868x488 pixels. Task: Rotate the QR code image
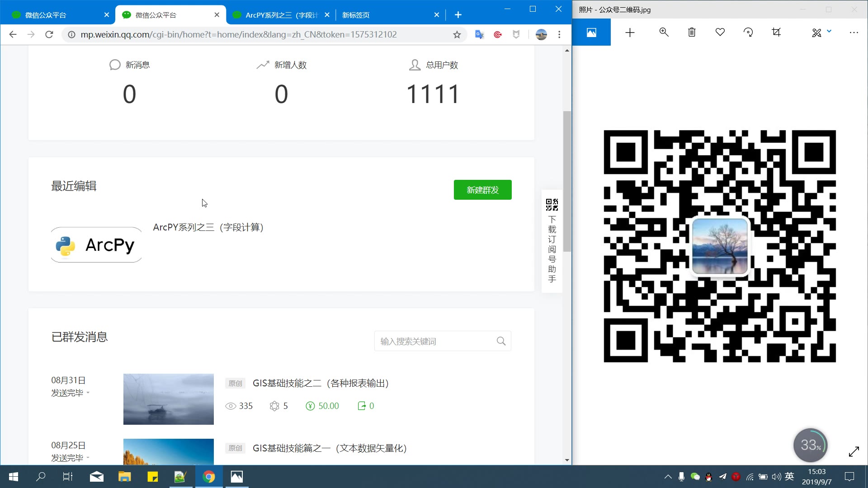click(x=748, y=32)
